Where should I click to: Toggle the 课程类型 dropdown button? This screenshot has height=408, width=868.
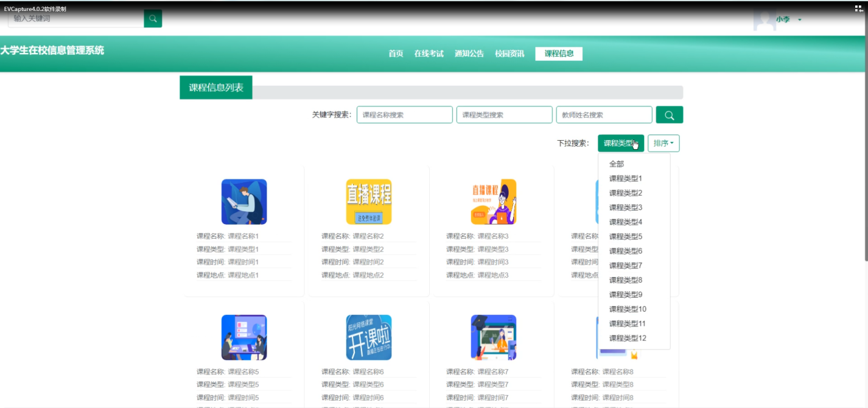(621, 143)
